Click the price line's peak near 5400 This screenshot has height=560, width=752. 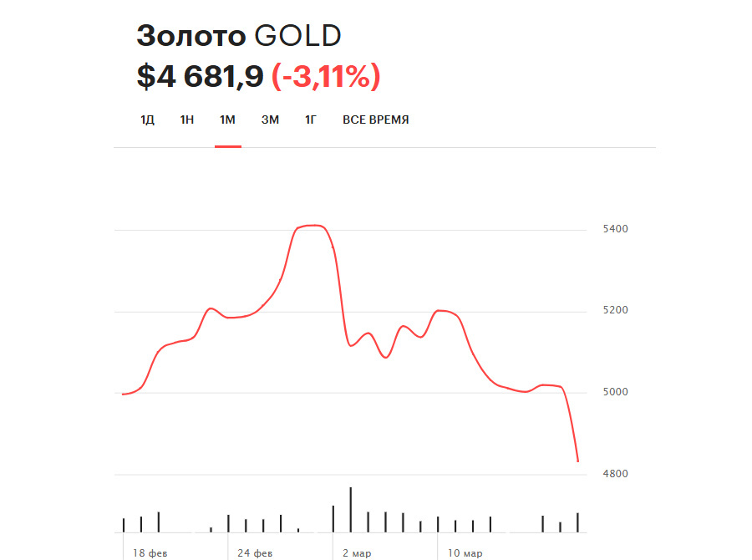click(311, 226)
